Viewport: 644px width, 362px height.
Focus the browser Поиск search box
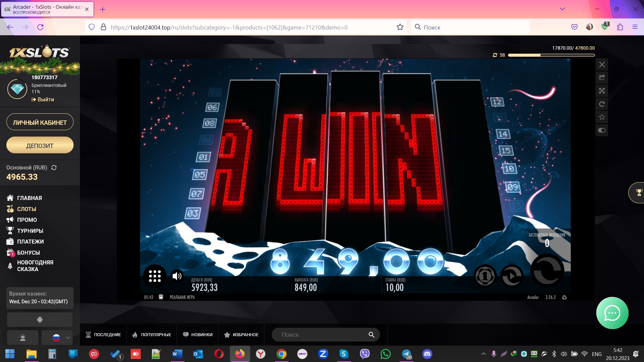pyautogui.click(x=470, y=27)
